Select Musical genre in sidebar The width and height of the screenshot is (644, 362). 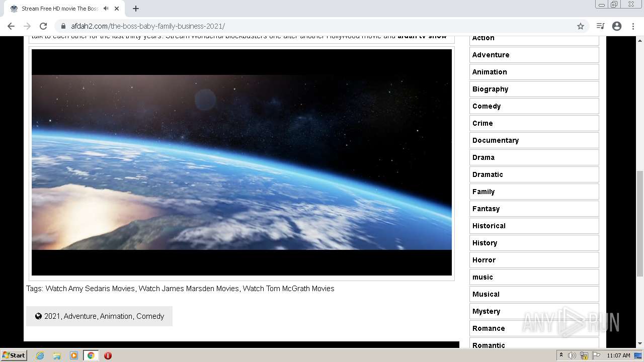[534, 294]
